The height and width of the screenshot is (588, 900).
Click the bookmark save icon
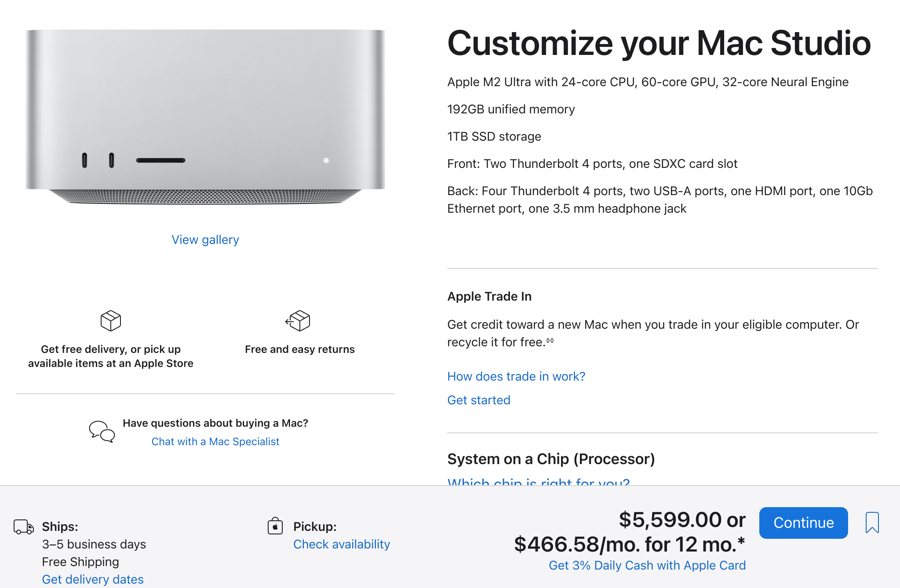tap(872, 523)
